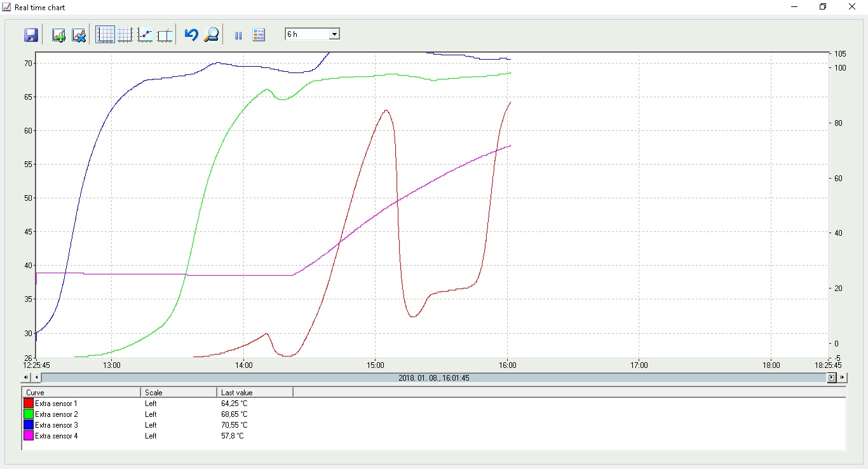The width and height of the screenshot is (868, 469).
Task: Add a new curve to chart
Action: (58, 35)
